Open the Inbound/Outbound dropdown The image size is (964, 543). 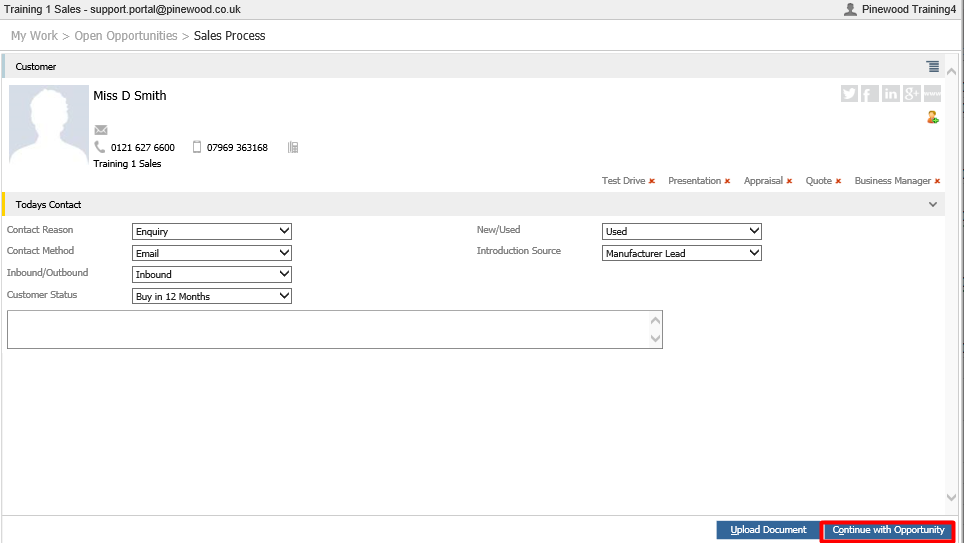pyautogui.click(x=211, y=274)
